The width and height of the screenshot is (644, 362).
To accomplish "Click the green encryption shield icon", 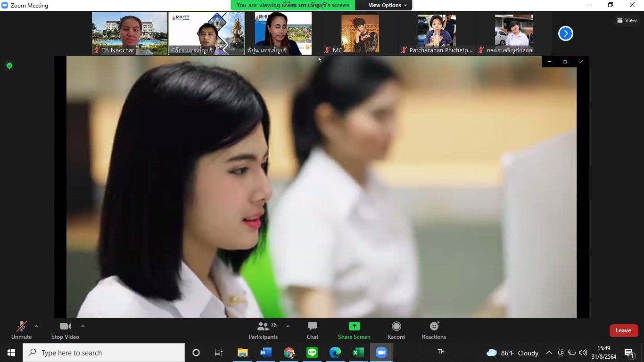I will pos(9,66).
